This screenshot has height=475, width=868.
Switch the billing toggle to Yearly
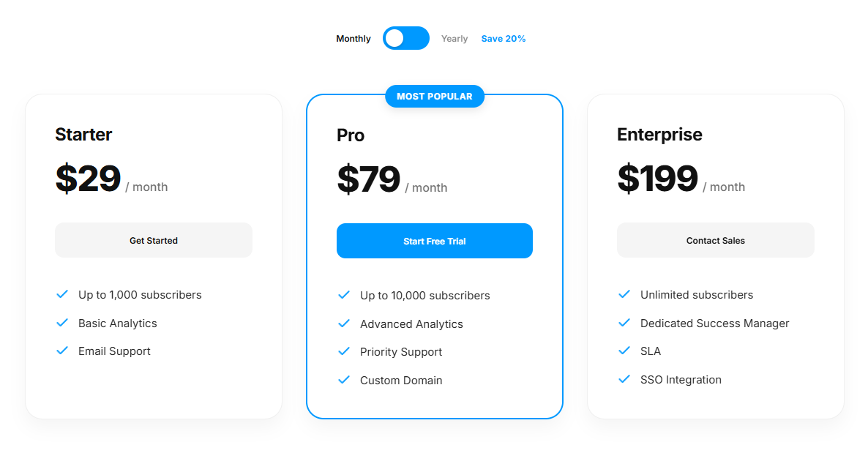click(x=406, y=37)
